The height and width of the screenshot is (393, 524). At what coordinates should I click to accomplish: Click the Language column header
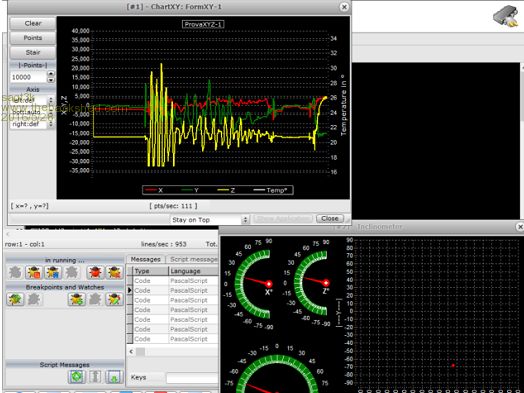194,271
